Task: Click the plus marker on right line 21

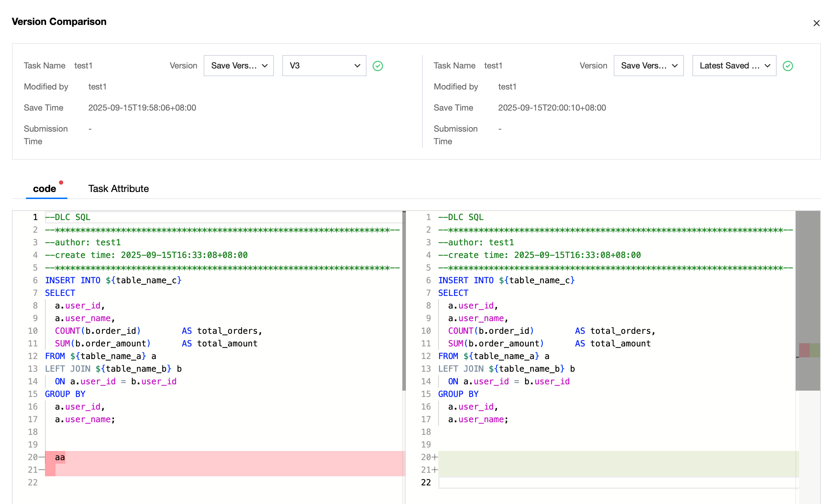Action: [435, 470]
